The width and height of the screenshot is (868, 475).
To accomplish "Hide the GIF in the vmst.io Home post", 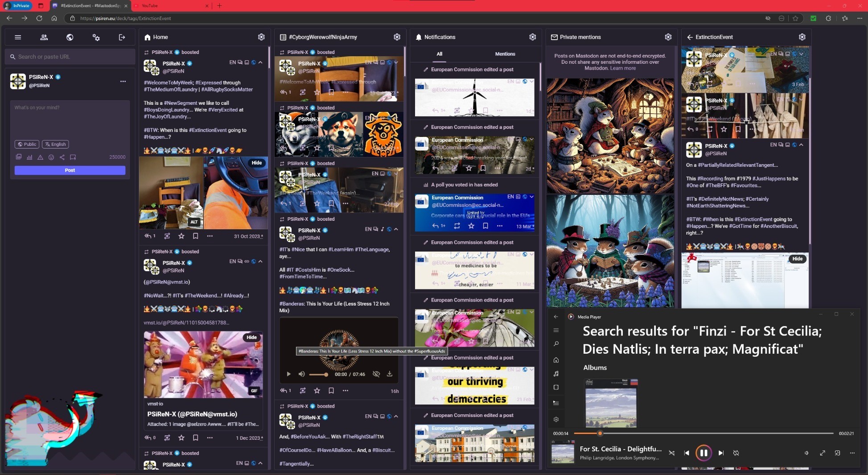I will (x=252, y=337).
